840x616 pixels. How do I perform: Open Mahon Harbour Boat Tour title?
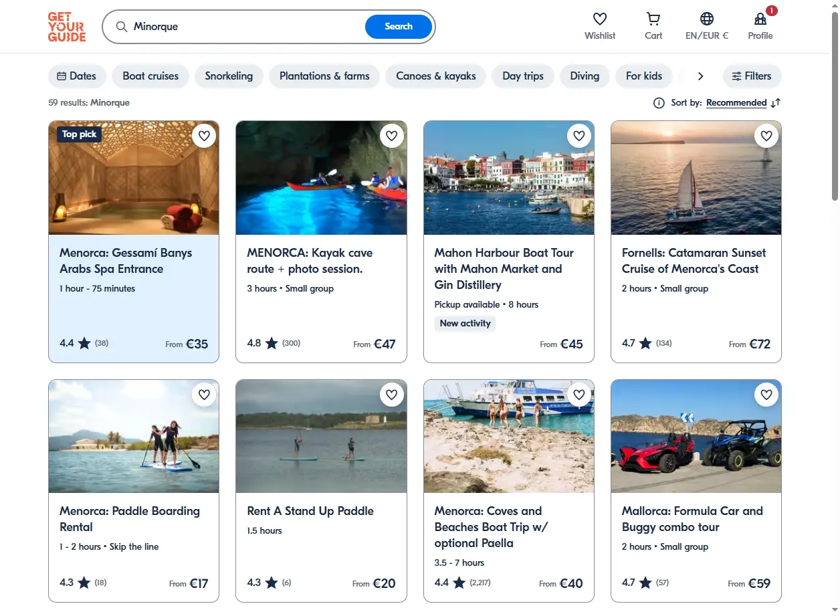(x=504, y=269)
